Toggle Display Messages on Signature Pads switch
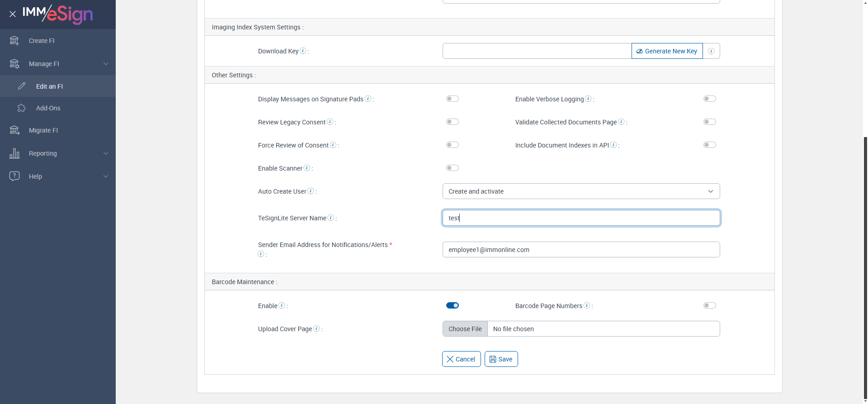 [452, 99]
